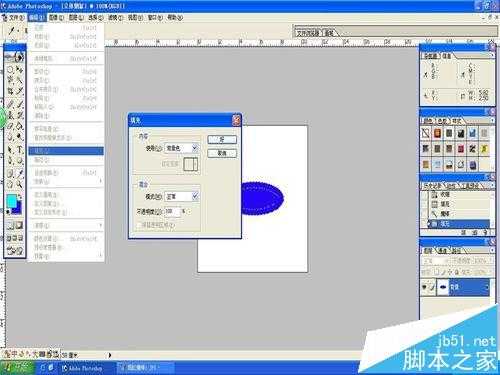Switch to Quick Mask mode in toolbox
Image resolution: width=500 pixels, height=375 pixels.
[19, 226]
